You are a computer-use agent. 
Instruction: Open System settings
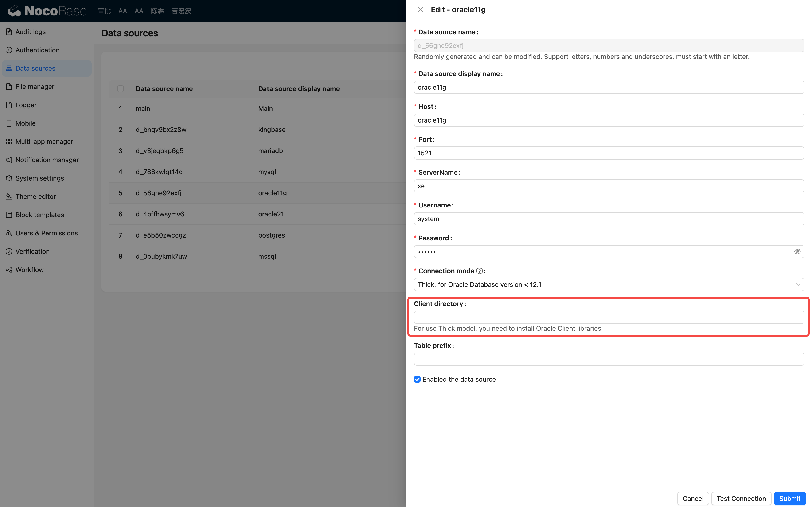[39, 178]
